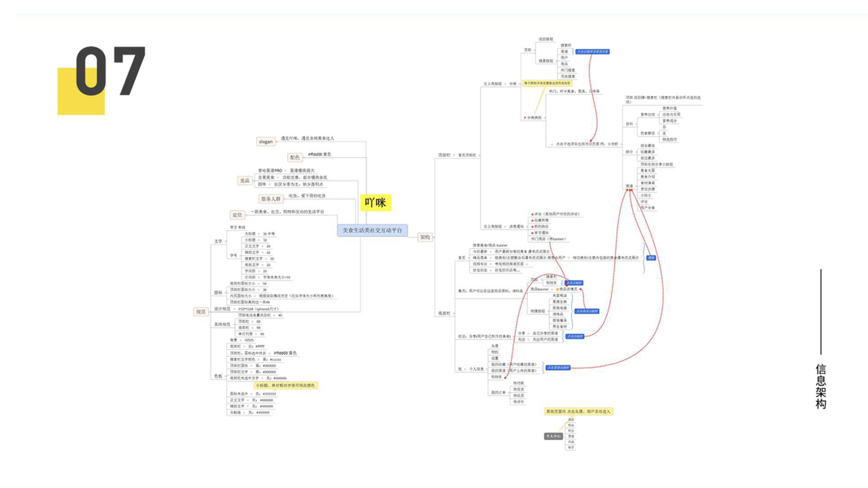Click the 排行 node
Image resolution: width=868 pixels, height=488 pixels.
[x=630, y=152]
